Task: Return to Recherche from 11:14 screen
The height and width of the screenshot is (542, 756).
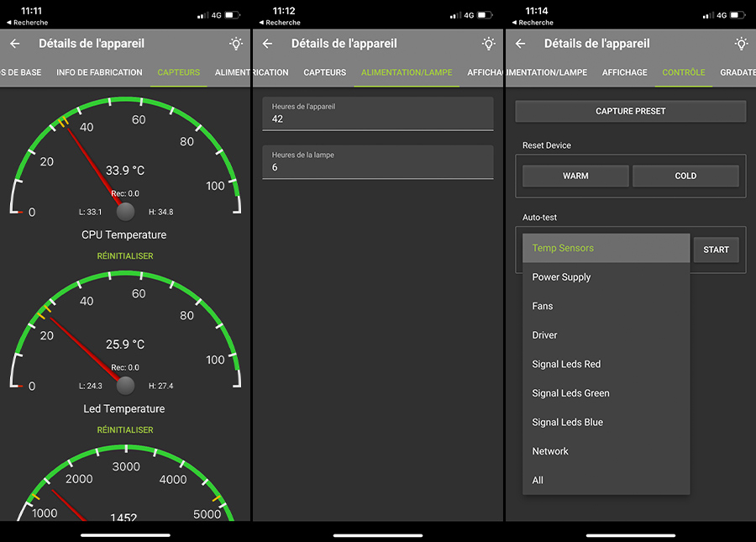Action: click(533, 23)
